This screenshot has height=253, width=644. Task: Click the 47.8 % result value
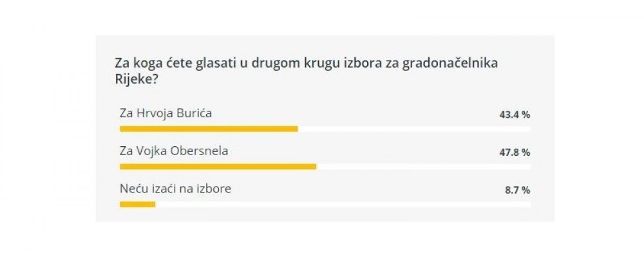coord(515,153)
